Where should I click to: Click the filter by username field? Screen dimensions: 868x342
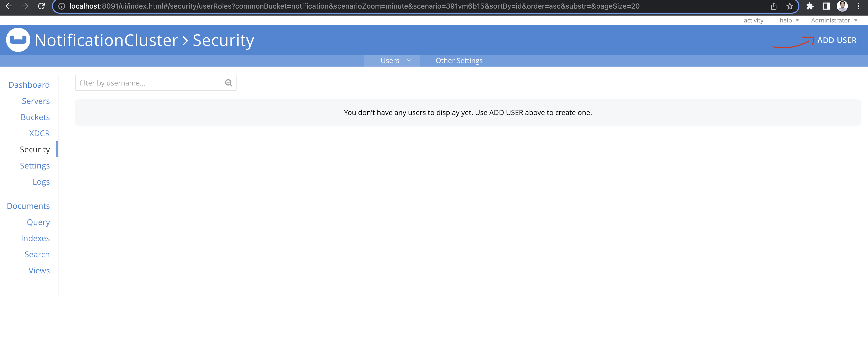[149, 83]
